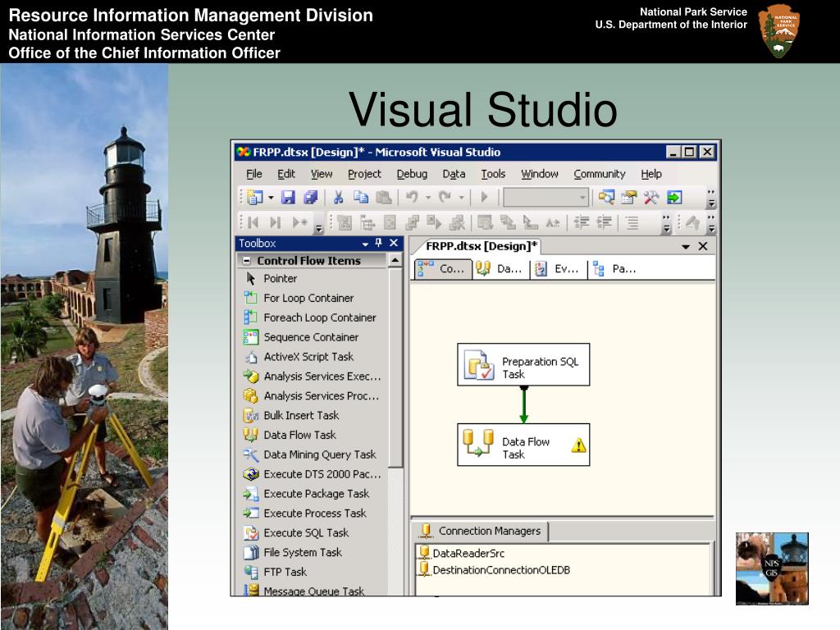This screenshot has height=630, width=840.
Task: Click the Copy icon in toolbar
Action: (361, 198)
